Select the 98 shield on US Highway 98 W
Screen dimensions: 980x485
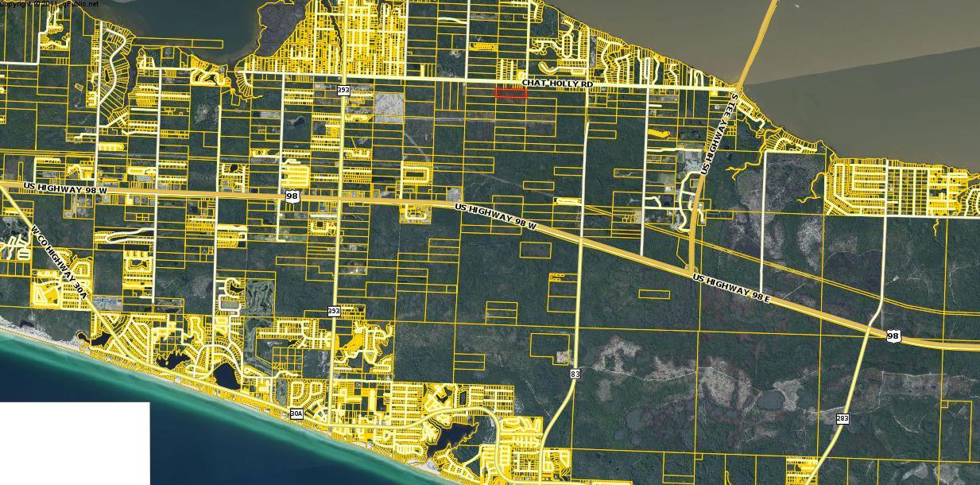click(292, 196)
